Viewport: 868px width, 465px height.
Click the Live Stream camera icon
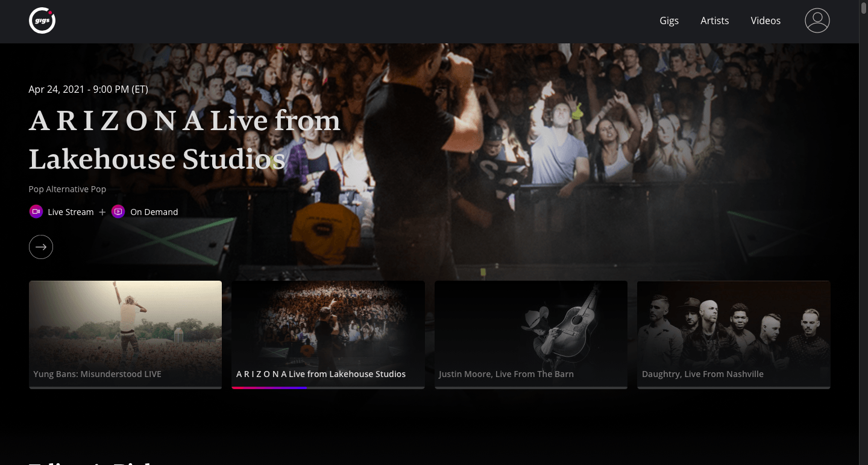(36, 212)
